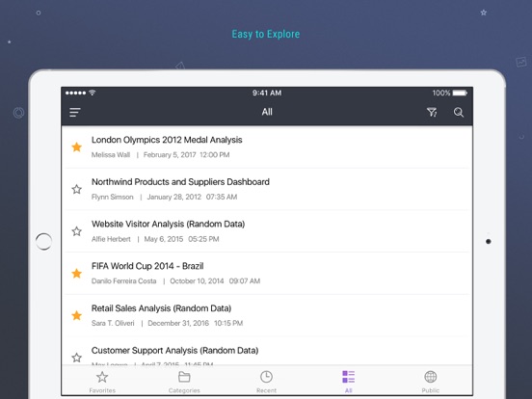Click author name Alfie Herbert
Viewport: 532px width, 399px height.
pyautogui.click(x=111, y=239)
